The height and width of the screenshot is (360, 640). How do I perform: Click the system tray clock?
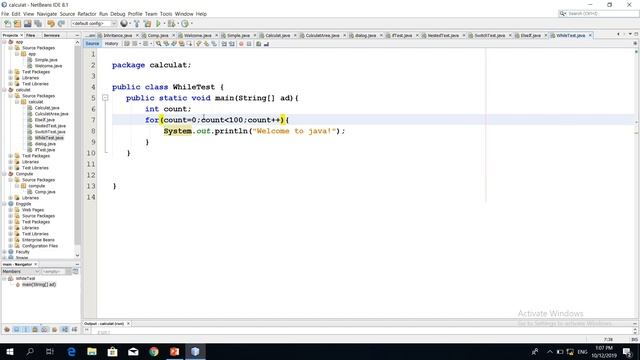click(604, 351)
